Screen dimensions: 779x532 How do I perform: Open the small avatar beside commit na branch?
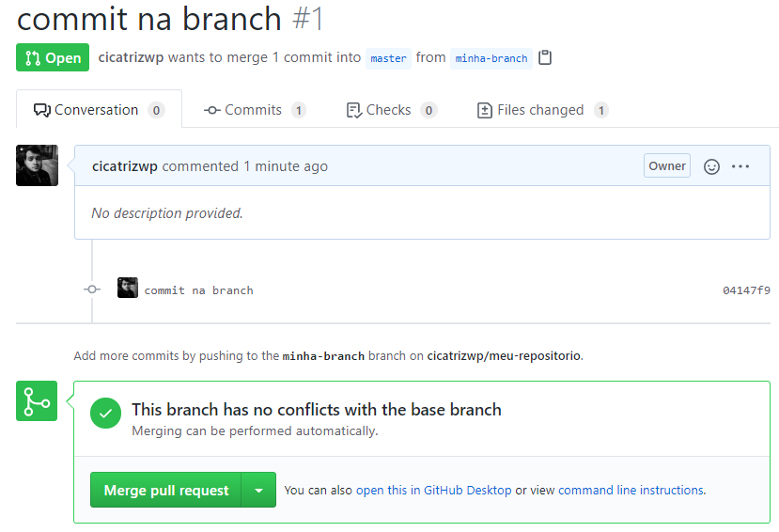point(128,288)
